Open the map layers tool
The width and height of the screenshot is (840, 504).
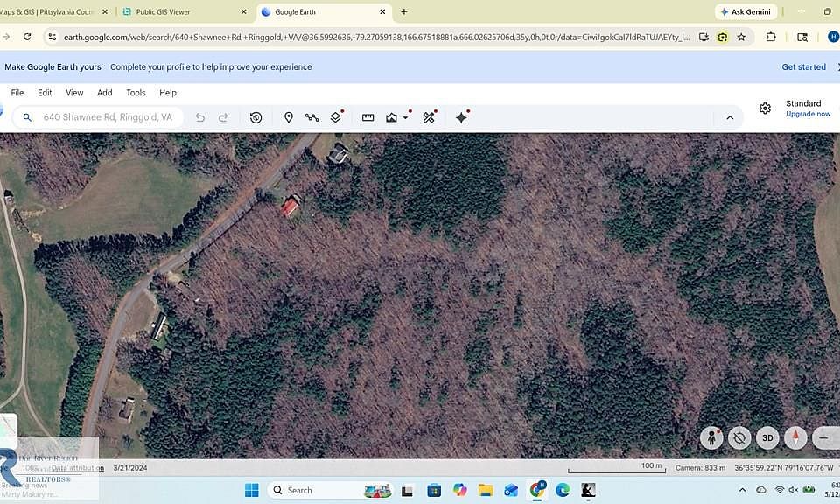point(335,117)
